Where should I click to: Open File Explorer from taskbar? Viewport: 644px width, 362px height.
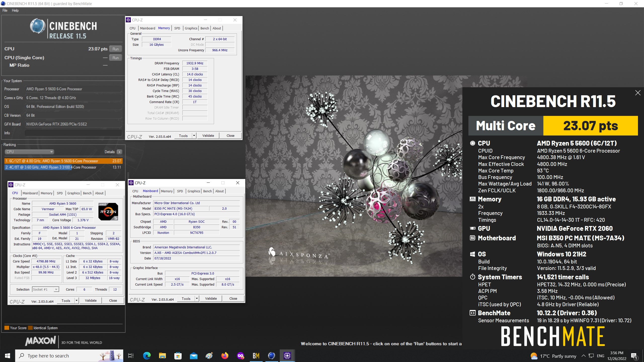tap(162, 356)
